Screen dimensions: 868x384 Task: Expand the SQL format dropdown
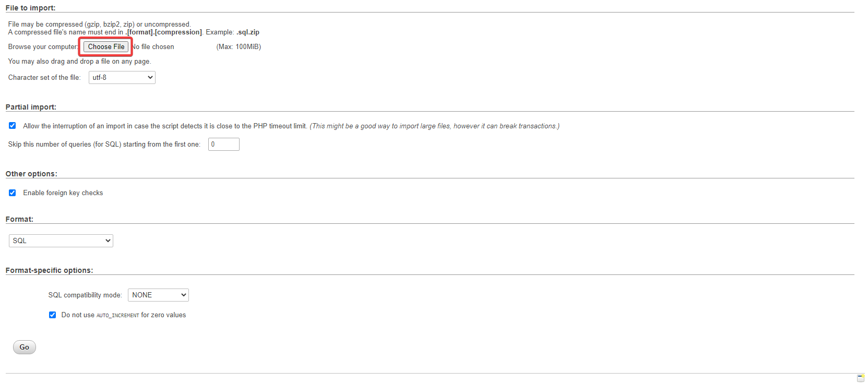61,241
